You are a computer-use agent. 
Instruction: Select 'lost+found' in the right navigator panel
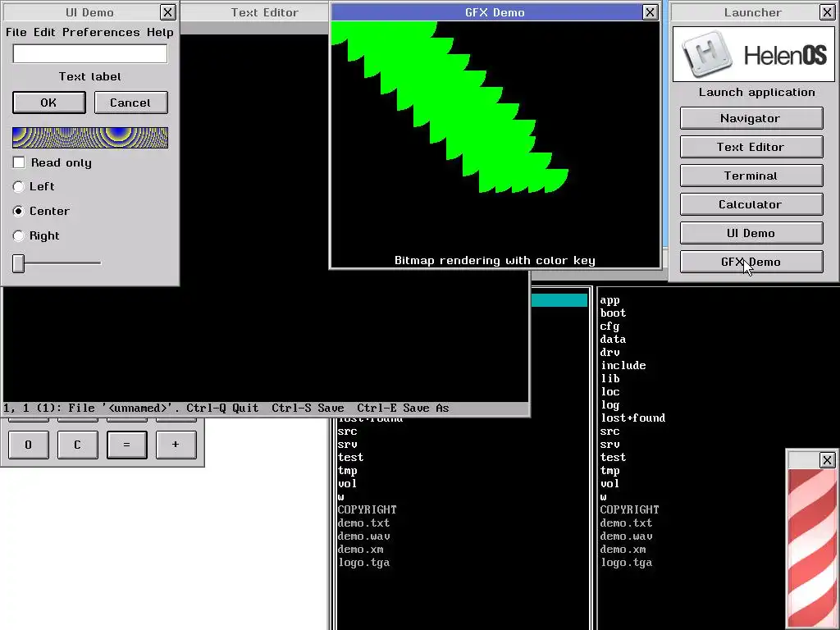(x=632, y=418)
